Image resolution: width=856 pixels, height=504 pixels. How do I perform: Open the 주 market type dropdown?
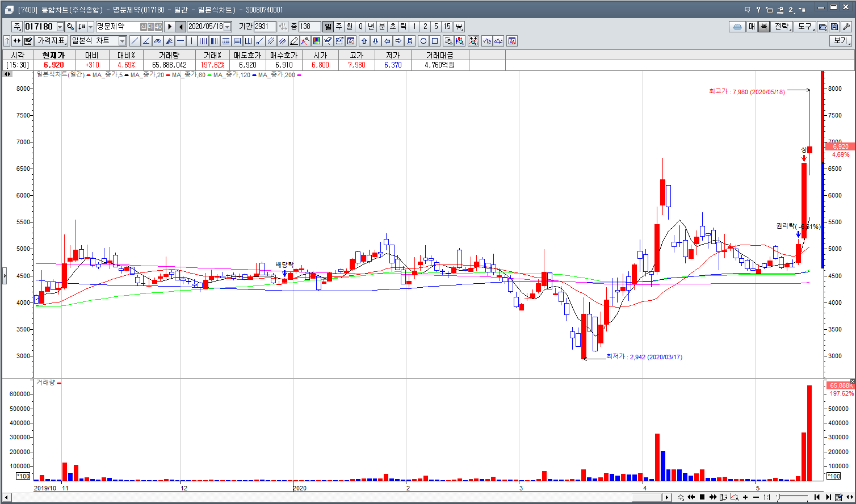pos(17,27)
